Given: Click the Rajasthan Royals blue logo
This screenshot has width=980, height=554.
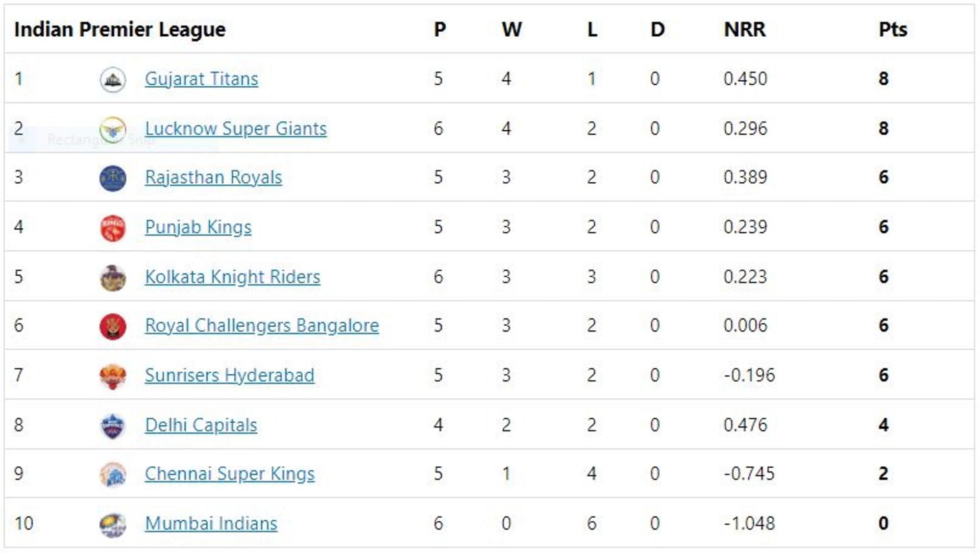Looking at the screenshot, I should [113, 178].
